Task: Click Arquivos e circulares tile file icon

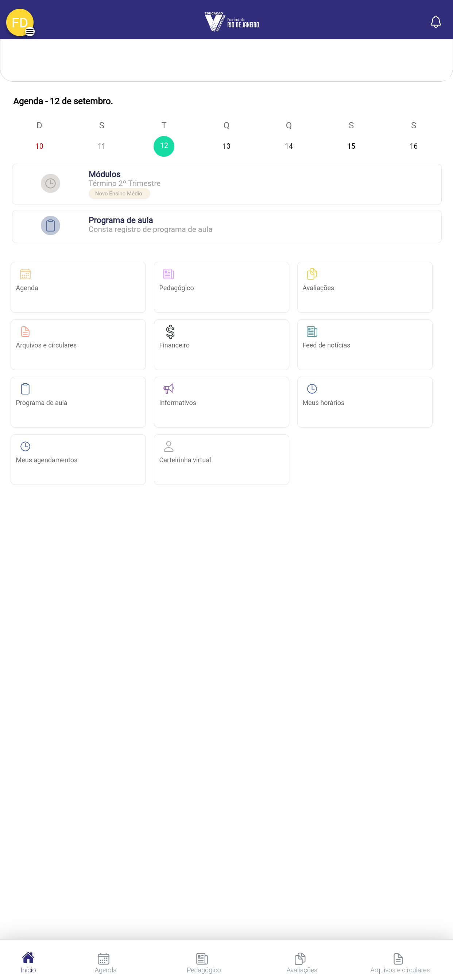Action: 25,331
